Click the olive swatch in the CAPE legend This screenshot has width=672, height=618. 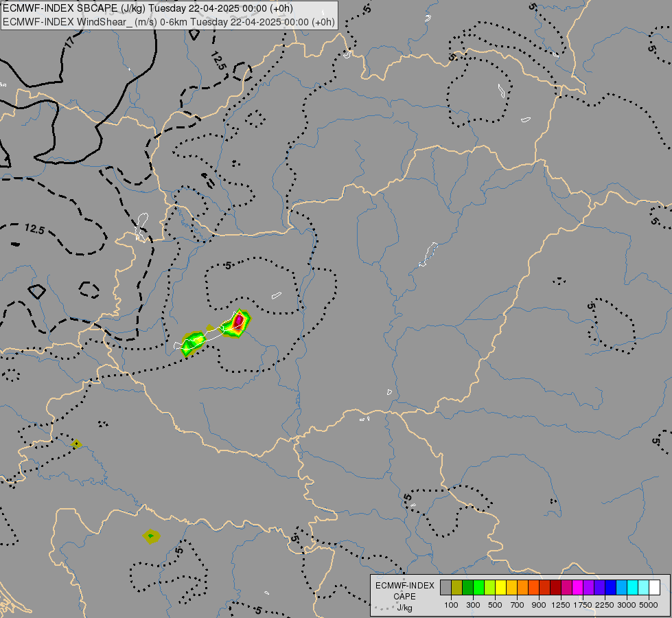pyautogui.click(x=457, y=587)
